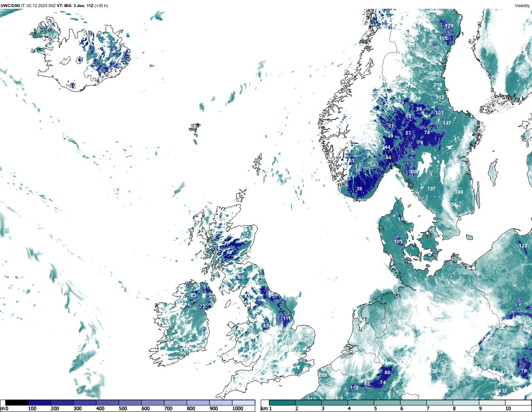Click the 100–200 m dark blue swatch
Screen dimensions: 532x412
click(39, 402)
